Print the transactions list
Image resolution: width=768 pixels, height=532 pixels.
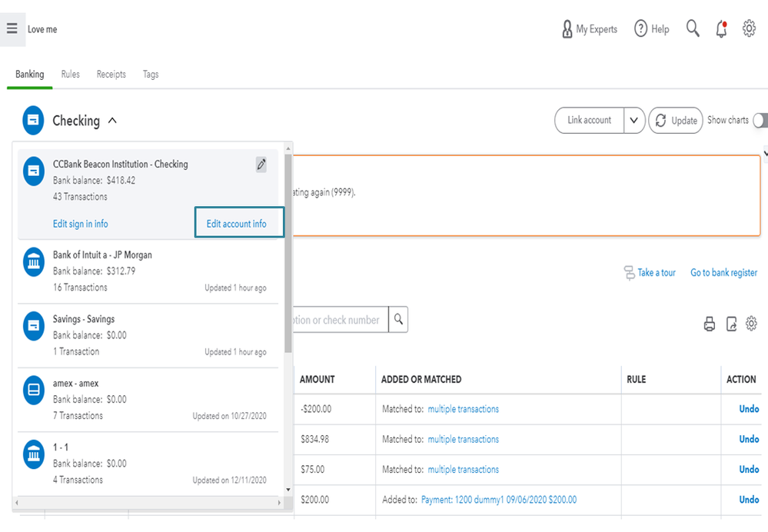pyautogui.click(x=709, y=324)
